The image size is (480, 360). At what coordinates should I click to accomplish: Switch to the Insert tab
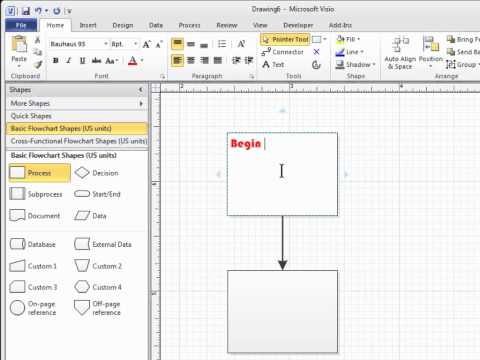(x=88, y=25)
